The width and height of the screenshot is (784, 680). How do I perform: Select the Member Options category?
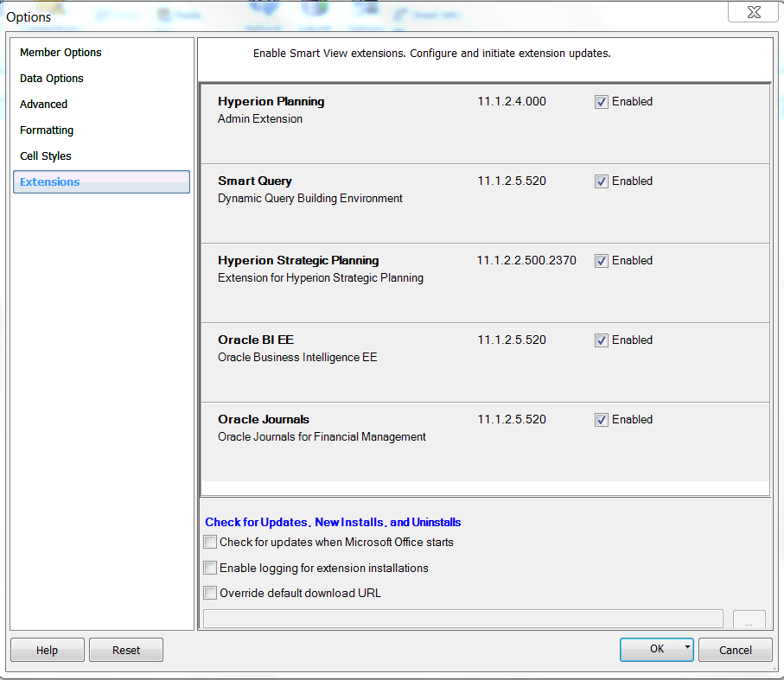[x=60, y=52]
